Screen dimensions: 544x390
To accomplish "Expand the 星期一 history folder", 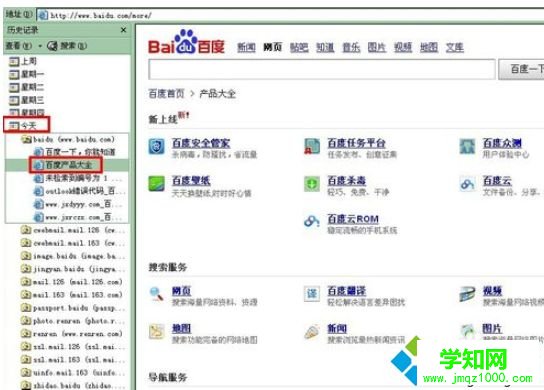I will (x=26, y=74).
